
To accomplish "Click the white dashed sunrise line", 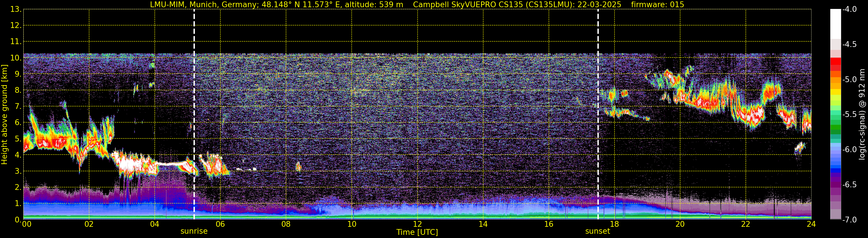I will click(194, 114).
